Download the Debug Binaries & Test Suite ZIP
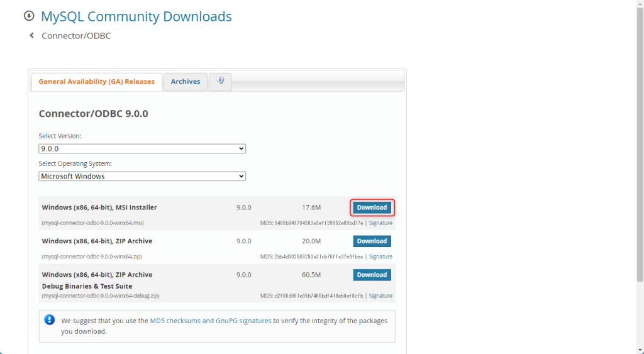This screenshot has height=354, width=644. coord(372,275)
